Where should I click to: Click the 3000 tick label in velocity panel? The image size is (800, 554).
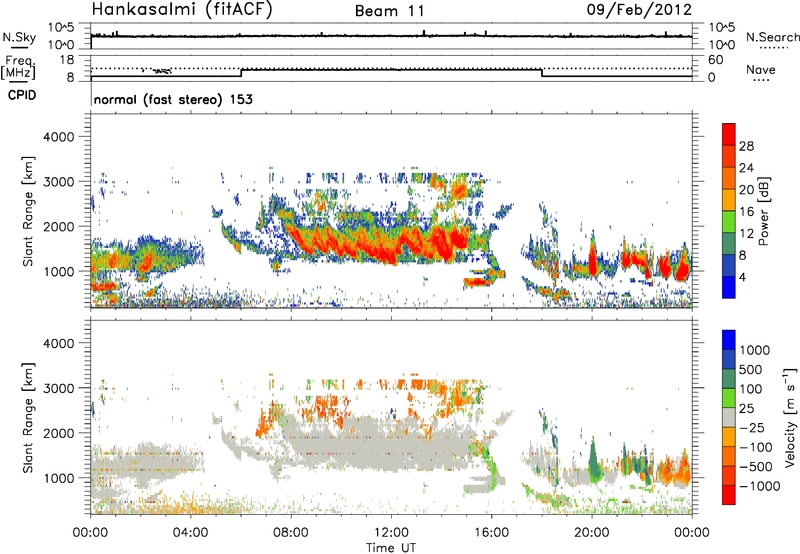coord(58,388)
